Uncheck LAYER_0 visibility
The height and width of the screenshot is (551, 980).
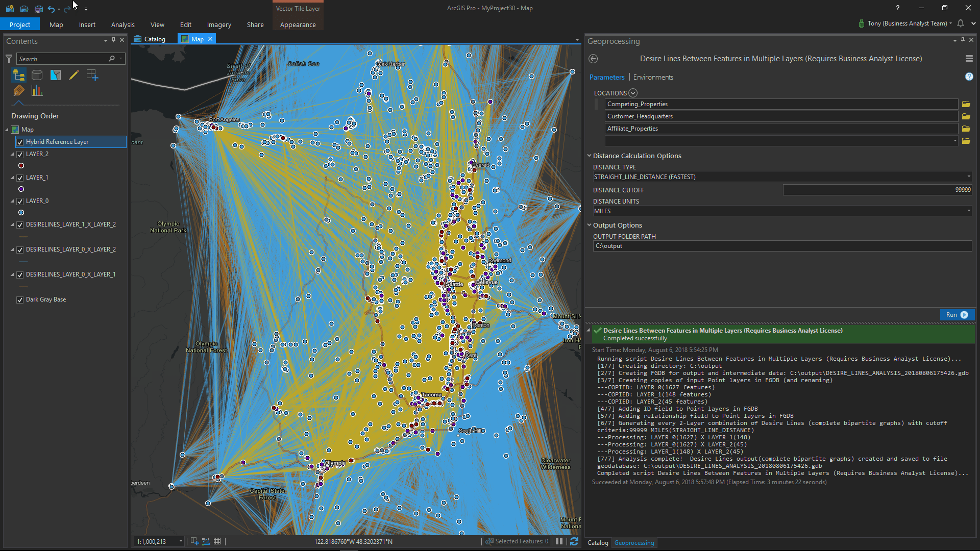coord(20,201)
